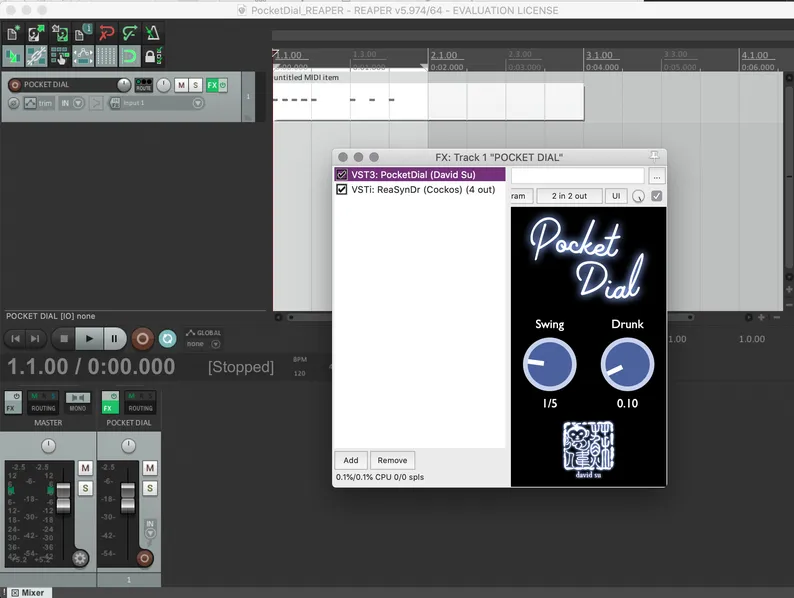Open ROUTE button on POCKET DIAL track
Viewport: 794px width, 598px height.
(144, 85)
